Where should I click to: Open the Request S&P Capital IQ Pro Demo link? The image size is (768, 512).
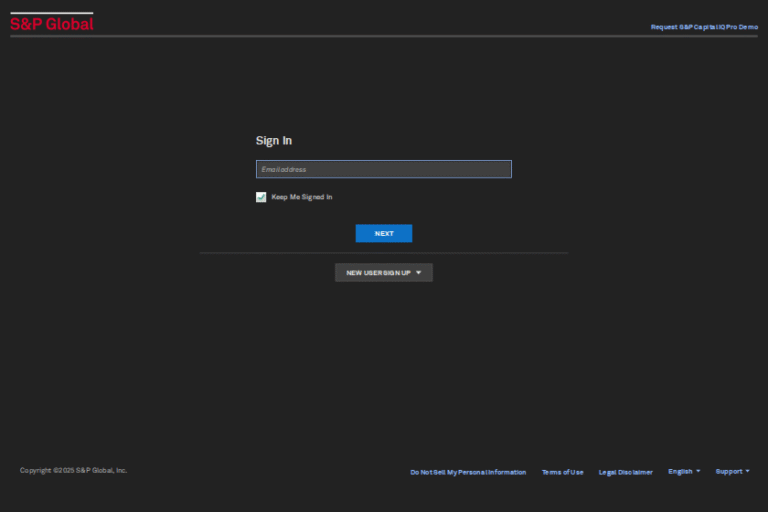pos(704,27)
